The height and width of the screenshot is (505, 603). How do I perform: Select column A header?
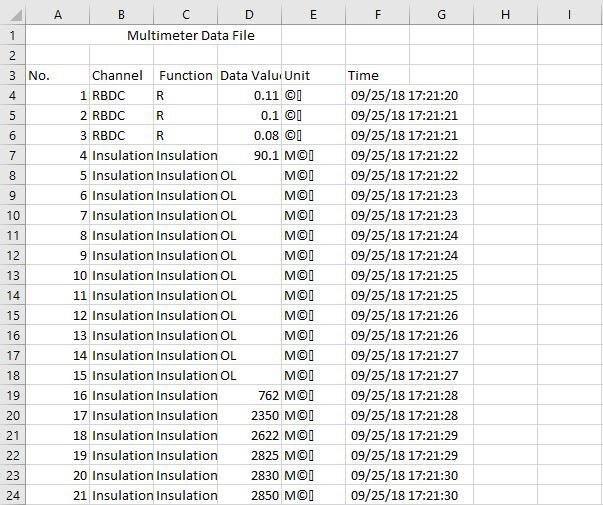coord(58,15)
